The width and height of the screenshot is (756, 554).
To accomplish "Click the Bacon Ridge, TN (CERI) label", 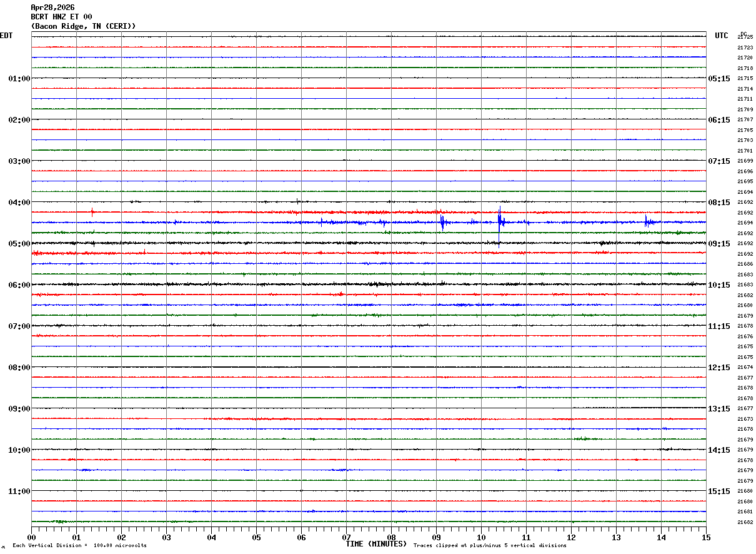I will 83,26.
